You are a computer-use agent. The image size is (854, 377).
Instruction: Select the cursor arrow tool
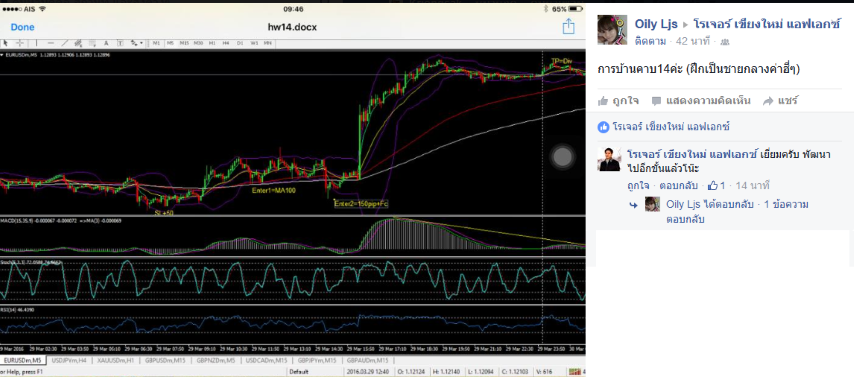click(x=5, y=43)
